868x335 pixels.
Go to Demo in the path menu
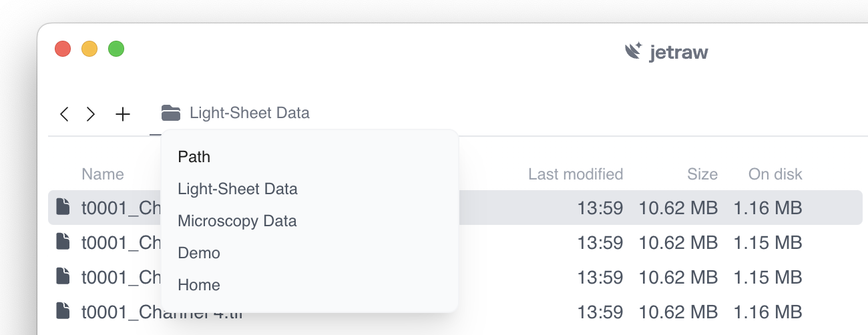tap(199, 253)
